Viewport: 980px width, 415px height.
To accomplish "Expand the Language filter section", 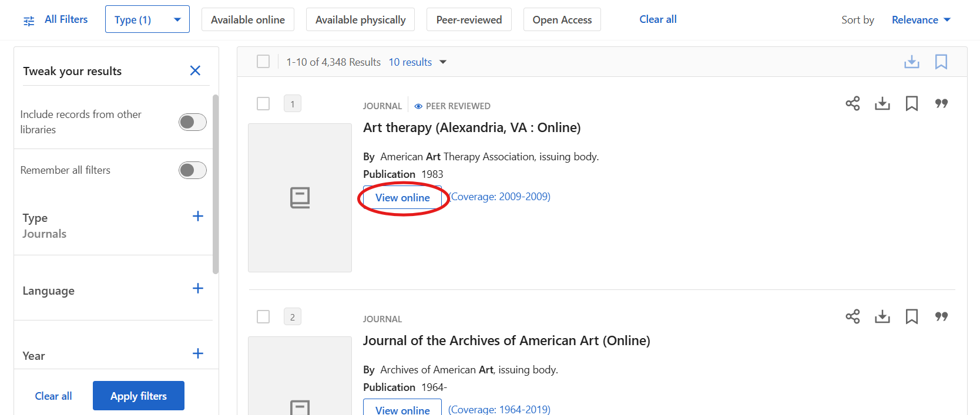I will [198, 288].
